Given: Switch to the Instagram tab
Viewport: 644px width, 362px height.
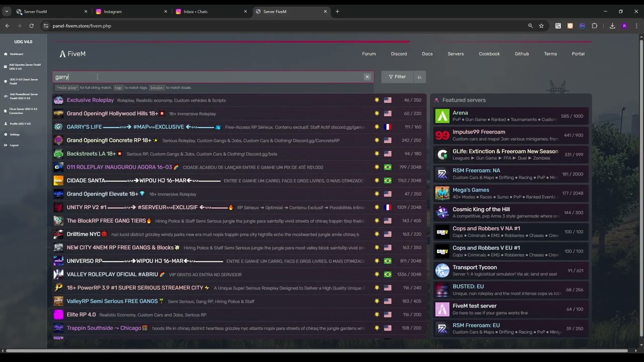Looking at the screenshot, I should click(x=131, y=12).
